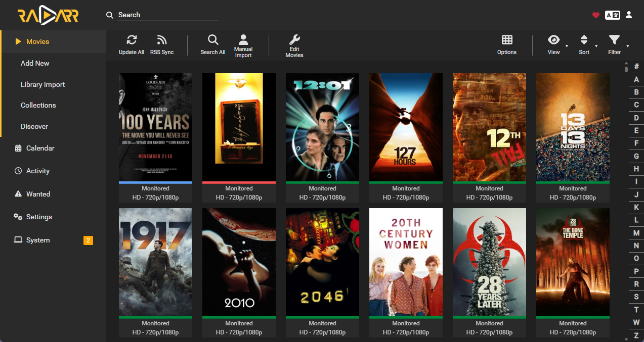The width and height of the screenshot is (644, 342).
Task: Open the View eye menu
Action: pyautogui.click(x=554, y=45)
